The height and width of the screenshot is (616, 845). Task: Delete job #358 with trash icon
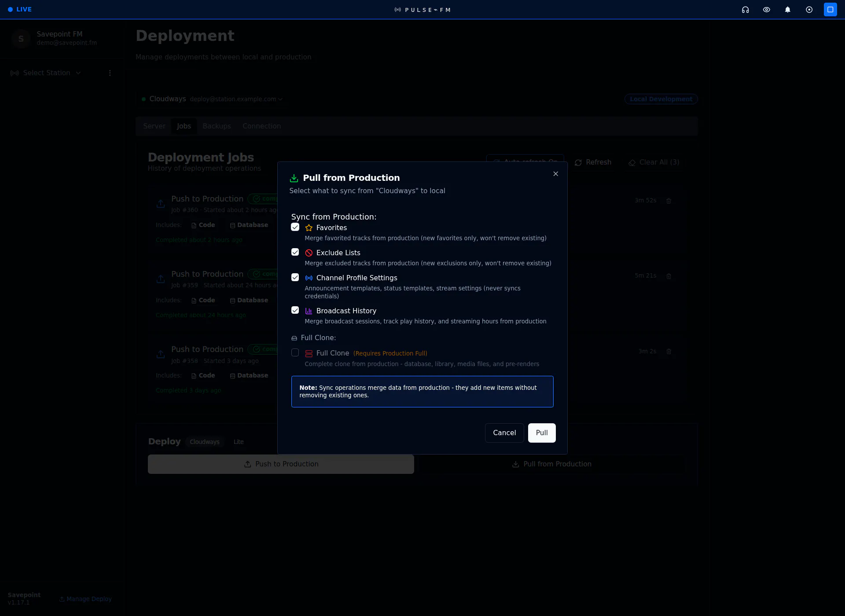pyautogui.click(x=669, y=351)
